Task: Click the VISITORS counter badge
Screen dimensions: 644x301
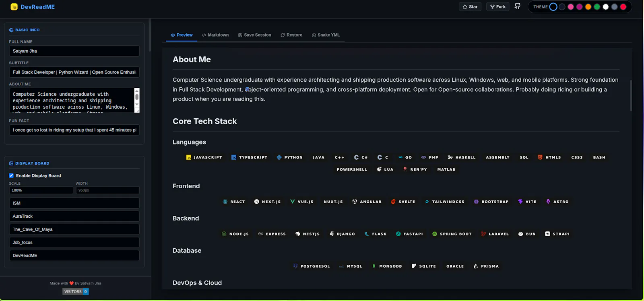Action: [76, 291]
